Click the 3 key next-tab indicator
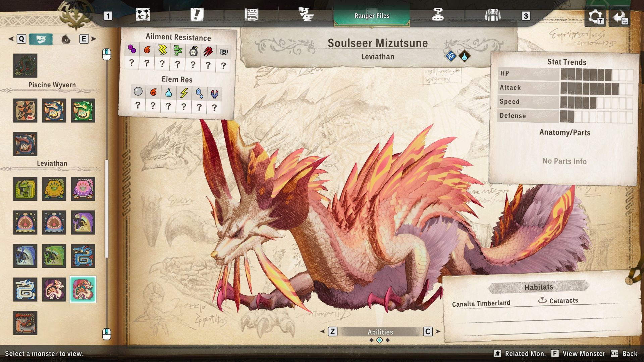The width and height of the screenshot is (644, 362). (x=526, y=16)
